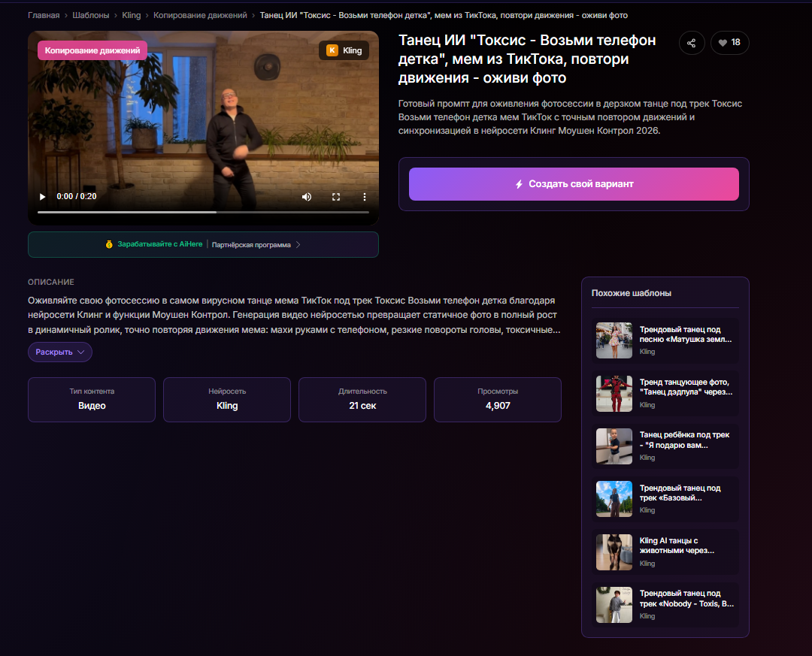Click the Длительность 21 сек card
Screen dimensions: 812x656
362,400
